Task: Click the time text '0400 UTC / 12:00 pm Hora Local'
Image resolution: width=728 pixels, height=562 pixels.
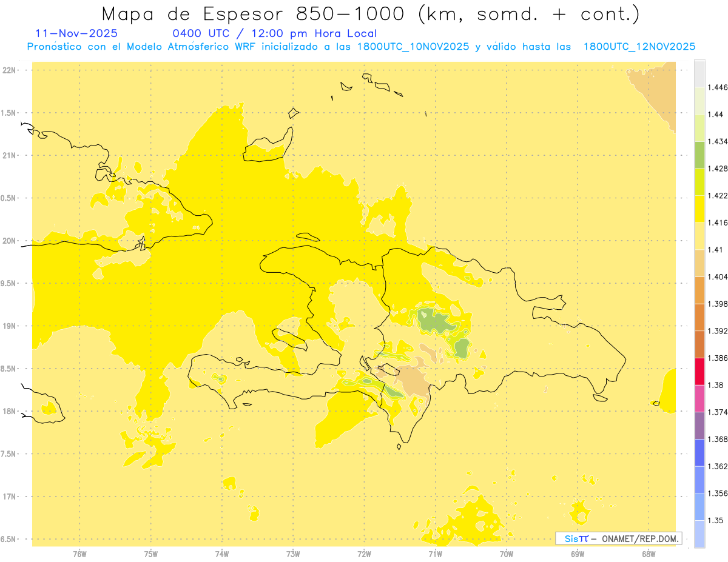Action: coord(275,34)
